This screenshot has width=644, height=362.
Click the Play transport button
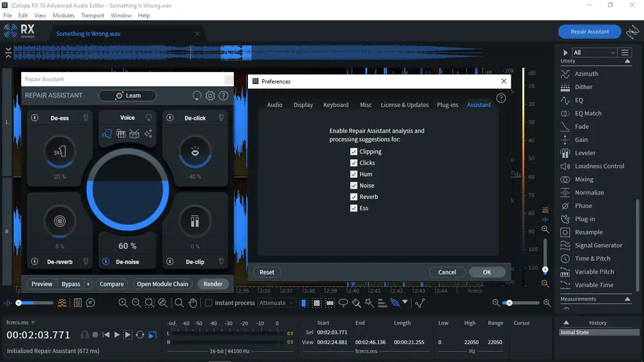117,335
